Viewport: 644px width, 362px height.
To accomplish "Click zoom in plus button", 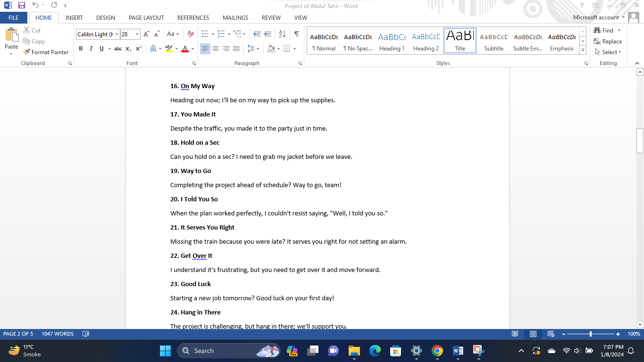I will [x=618, y=334].
